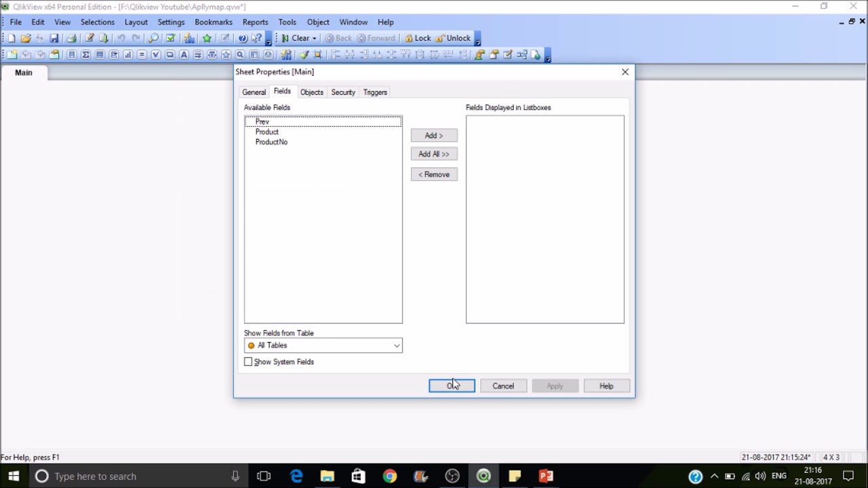Open the Layout menu

[136, 22]
